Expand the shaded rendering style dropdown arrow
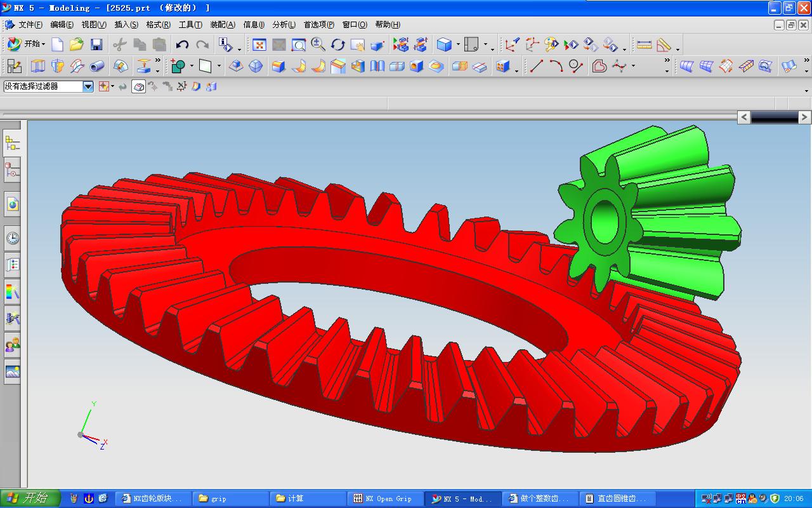812x508 pixels. pos(457,44)
